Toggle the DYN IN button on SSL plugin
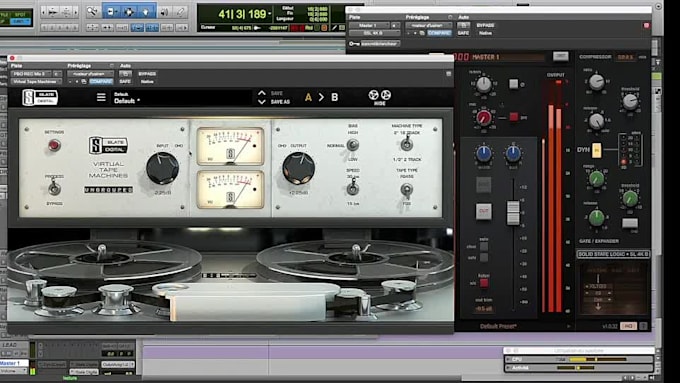 pyautogui.click(x=597, y=150)
